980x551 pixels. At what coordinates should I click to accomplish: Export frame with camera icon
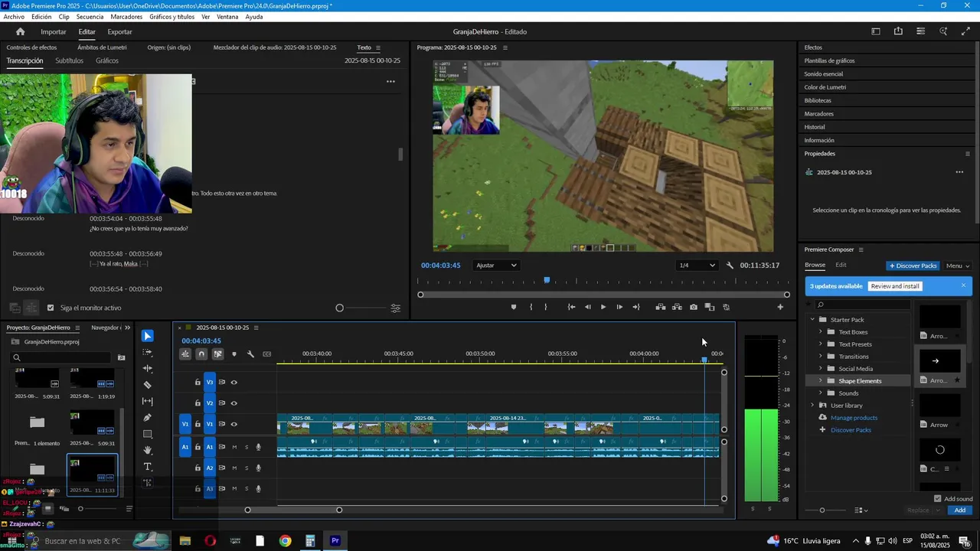(x=694, y=307)
